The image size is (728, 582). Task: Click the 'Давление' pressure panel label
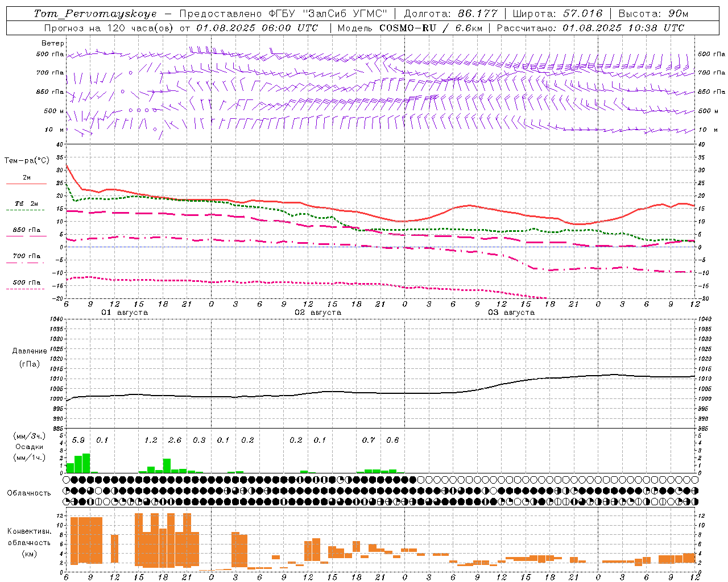30,351
